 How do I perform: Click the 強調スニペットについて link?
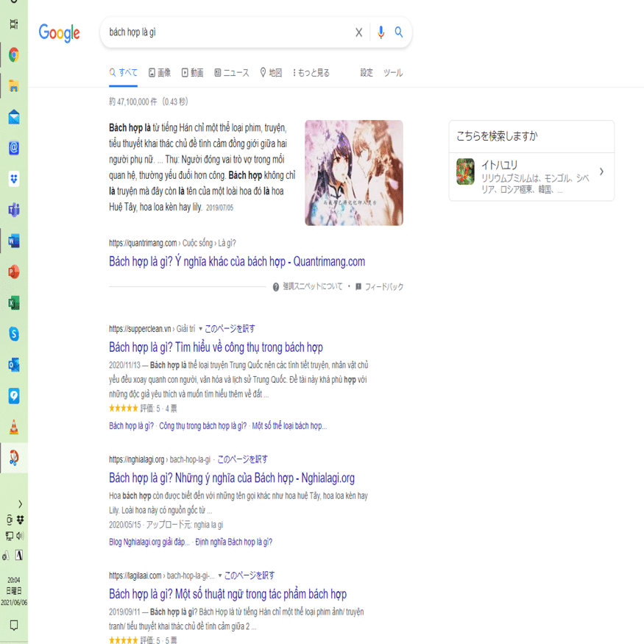312,286
